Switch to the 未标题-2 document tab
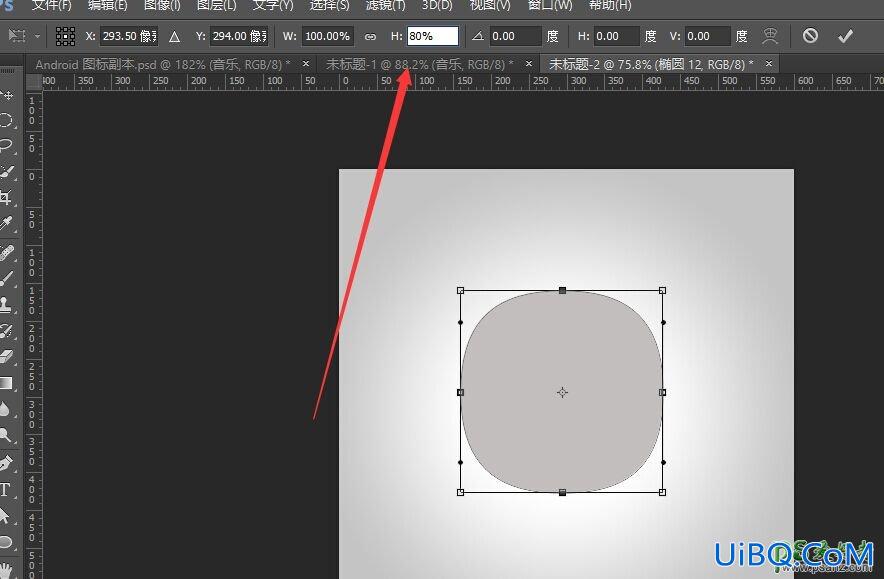 [x=651, y=64]
